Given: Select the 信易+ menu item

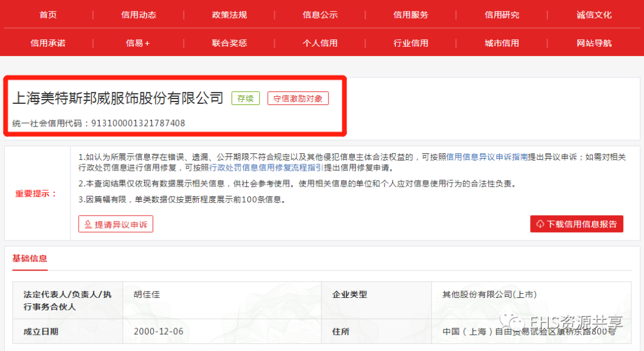Looking at the screenshot, I should pyautogui.click(x=138, y=43).
